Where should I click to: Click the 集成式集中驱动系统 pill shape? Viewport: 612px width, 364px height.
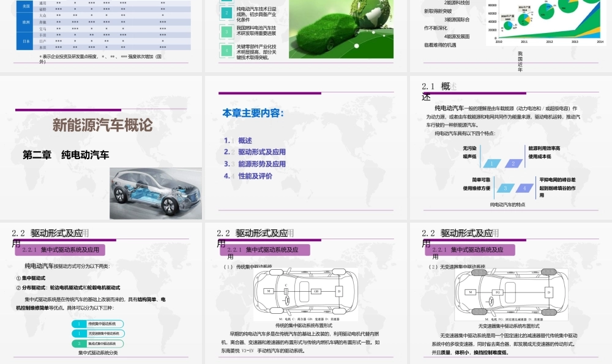97,344
